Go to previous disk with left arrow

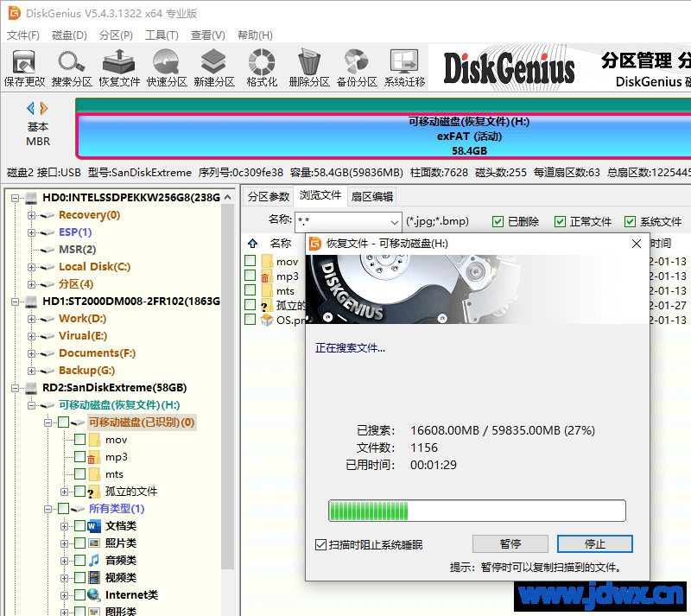(30, 108)
